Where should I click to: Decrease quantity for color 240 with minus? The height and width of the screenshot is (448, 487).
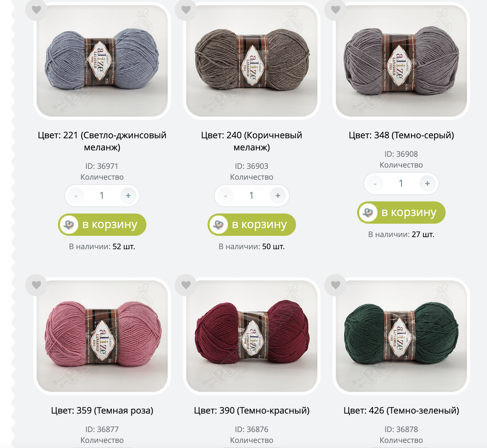tap(226, 196)
